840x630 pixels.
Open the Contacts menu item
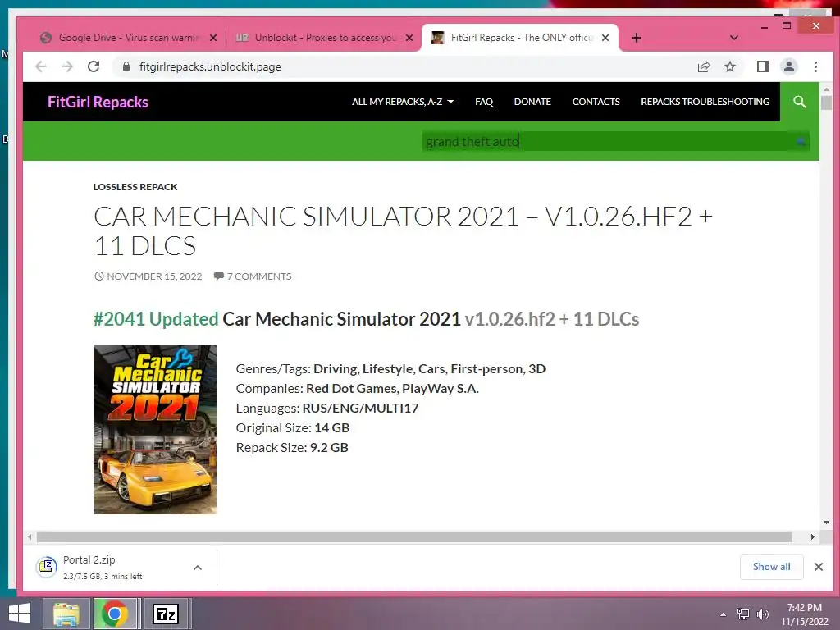[596, 101]
